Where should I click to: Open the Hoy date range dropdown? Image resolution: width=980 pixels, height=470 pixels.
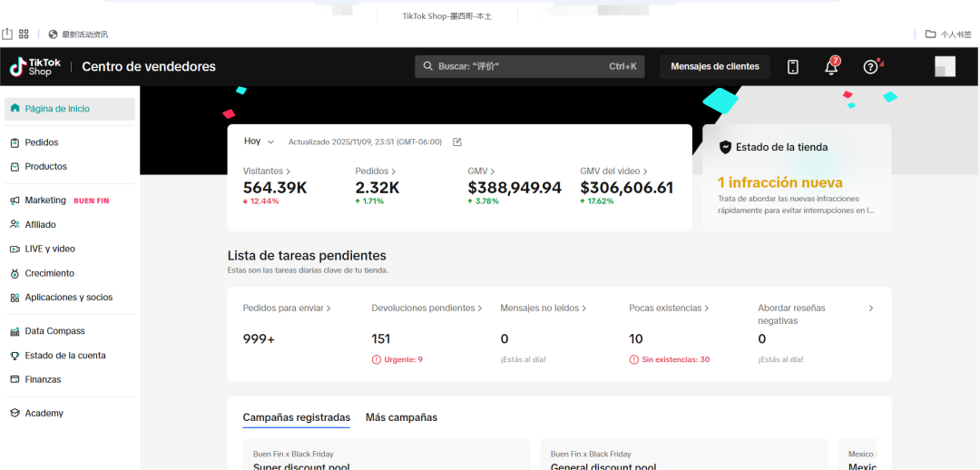(x=259, y=142)
